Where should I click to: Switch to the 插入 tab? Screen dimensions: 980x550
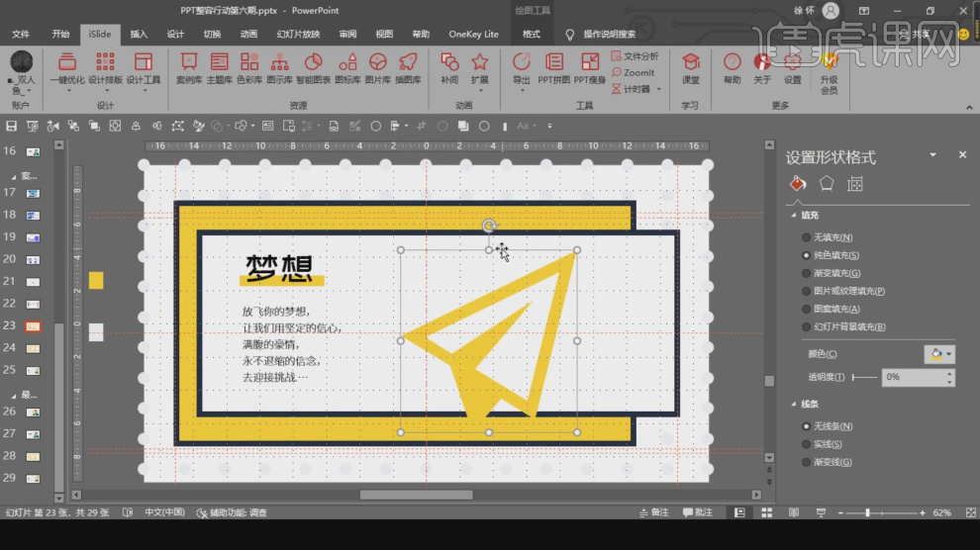139,34
